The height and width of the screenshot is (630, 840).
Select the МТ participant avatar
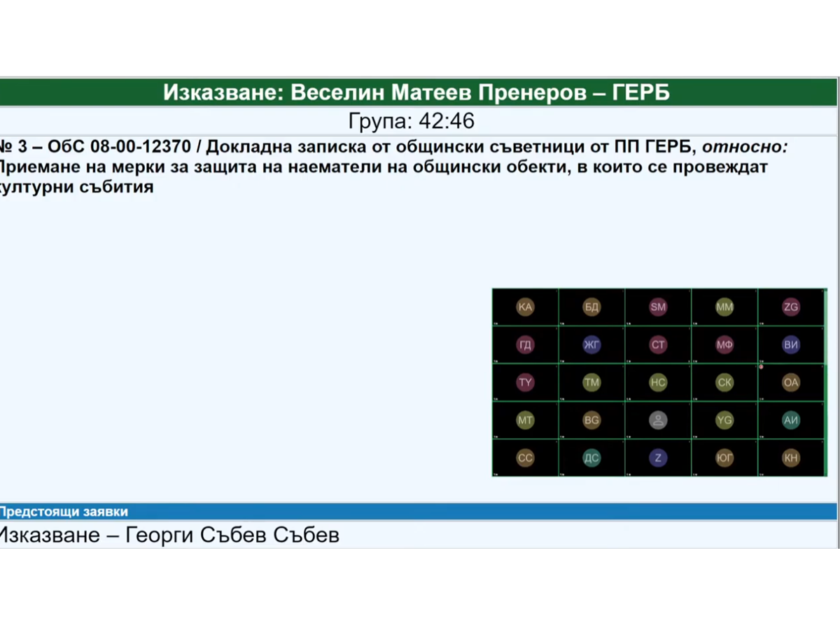tap(525, 420)
